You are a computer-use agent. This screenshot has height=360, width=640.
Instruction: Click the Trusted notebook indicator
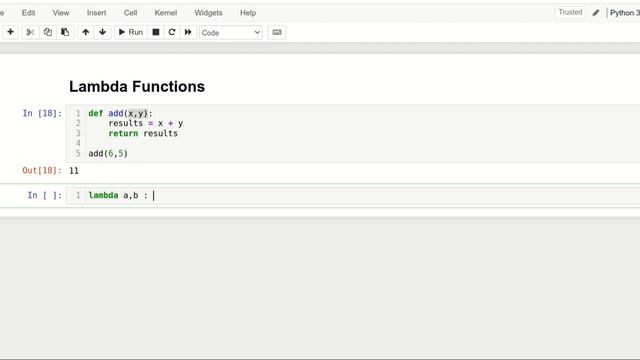point(570,12)
